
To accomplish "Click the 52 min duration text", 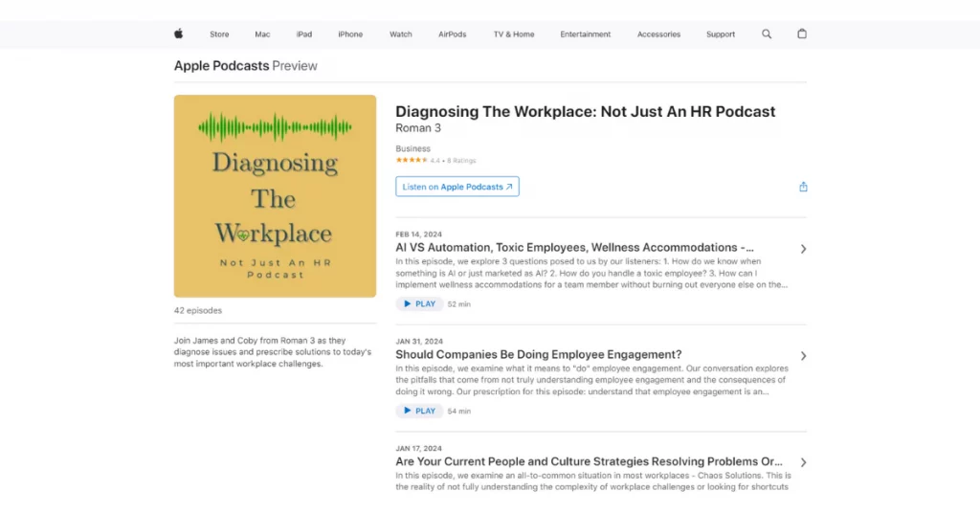I will coord(459,304).
